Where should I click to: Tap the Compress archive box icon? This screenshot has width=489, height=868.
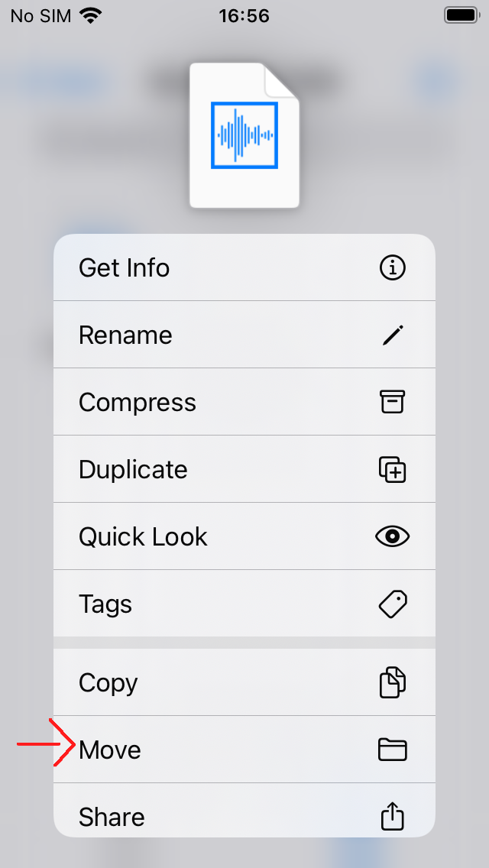click(393, 402)
